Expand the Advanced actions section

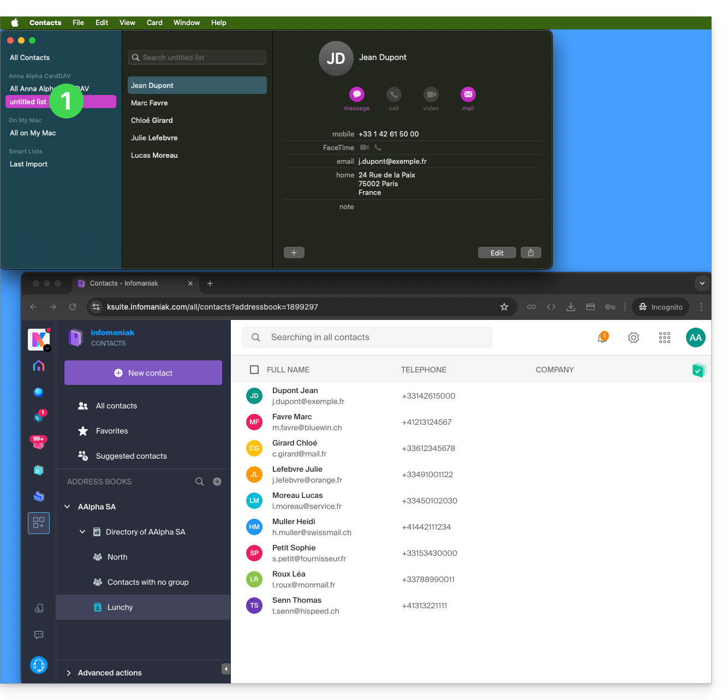(x=69, y=673)
